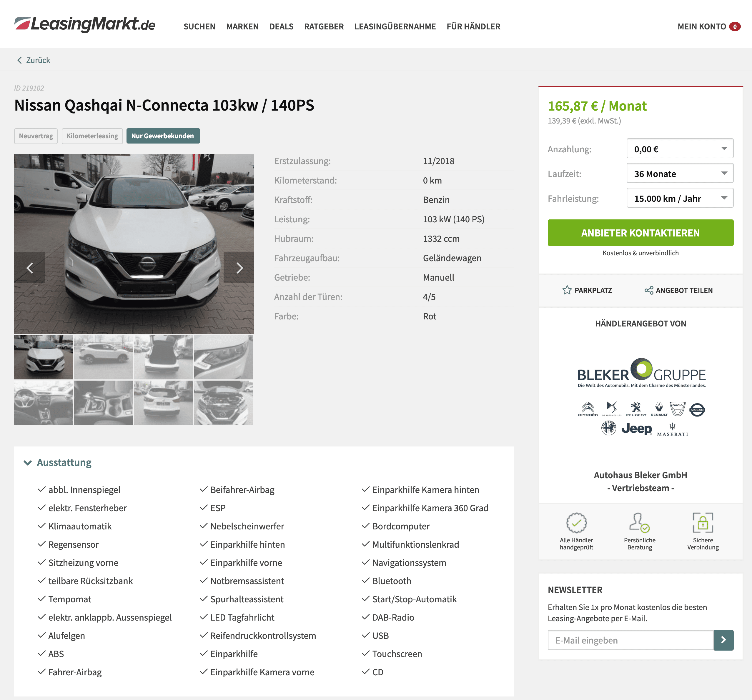Open the Laufzeit dropdown showing 36 Monate

(x=680, y=173)
